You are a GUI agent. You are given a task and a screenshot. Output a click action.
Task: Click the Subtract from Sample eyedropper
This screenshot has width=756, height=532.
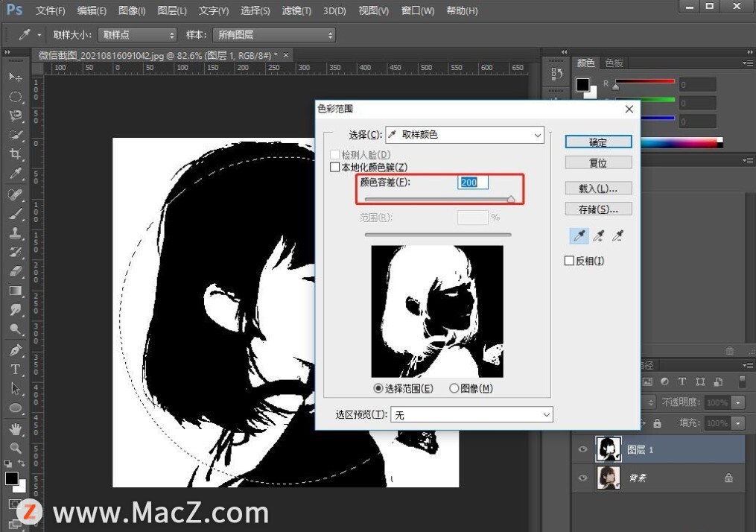(x=617, y=236)
